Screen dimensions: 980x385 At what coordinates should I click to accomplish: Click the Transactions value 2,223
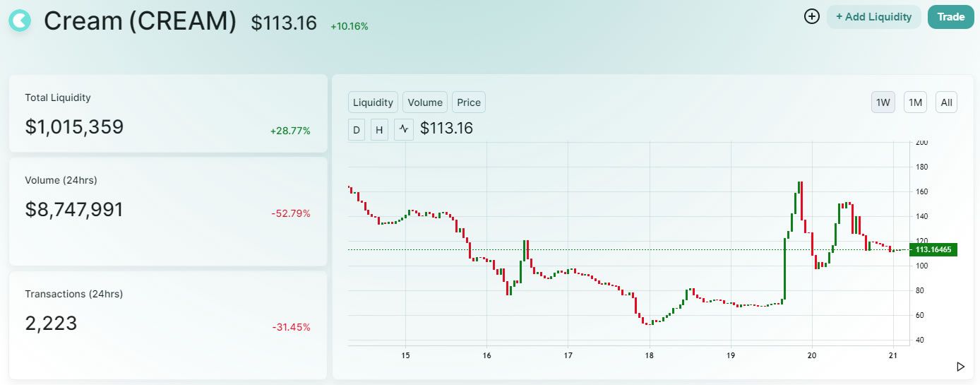pyautogui.click(x=51, y=324)
